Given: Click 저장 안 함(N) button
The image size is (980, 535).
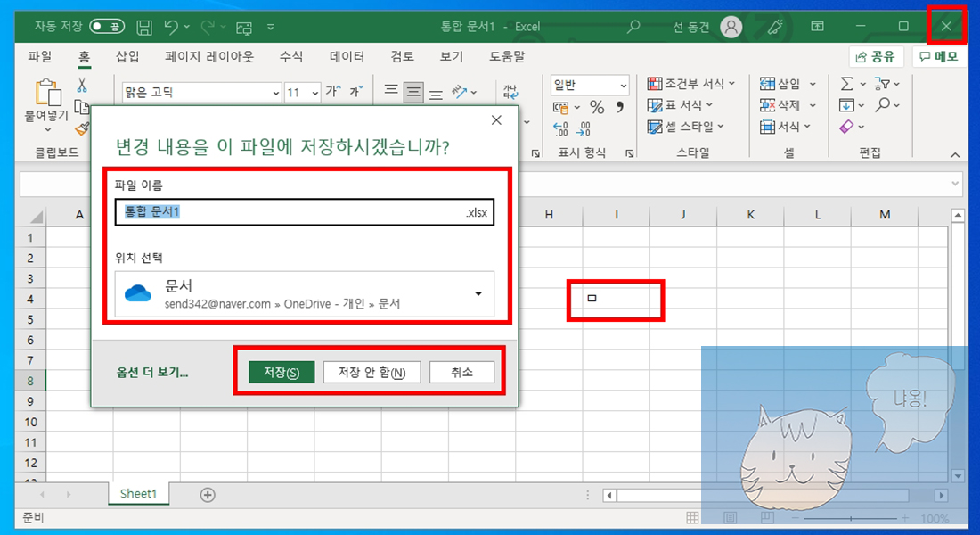Looking at the screenshot, I should [x=372, y=373].
